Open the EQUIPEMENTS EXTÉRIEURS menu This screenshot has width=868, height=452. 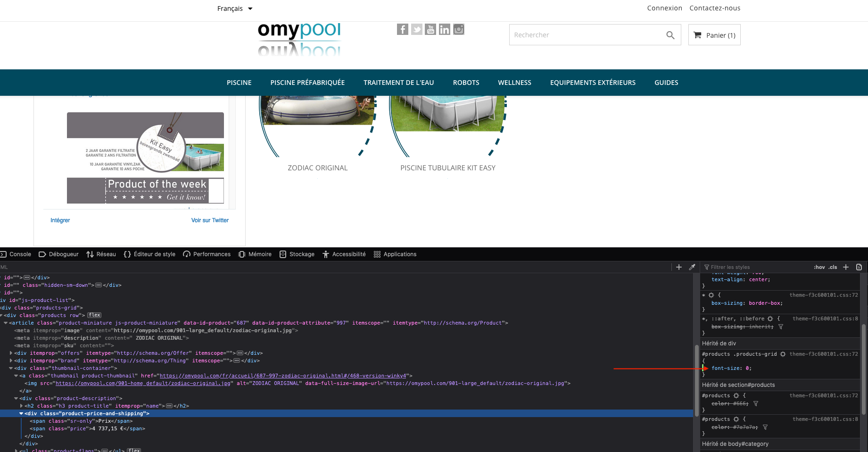[593, 83]
